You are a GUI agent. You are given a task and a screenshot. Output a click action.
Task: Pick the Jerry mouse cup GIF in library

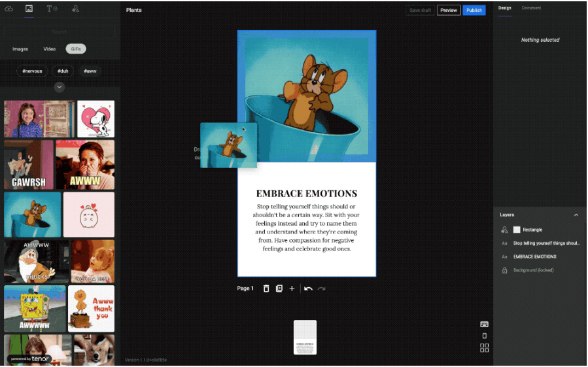click(x=32, y=215)
